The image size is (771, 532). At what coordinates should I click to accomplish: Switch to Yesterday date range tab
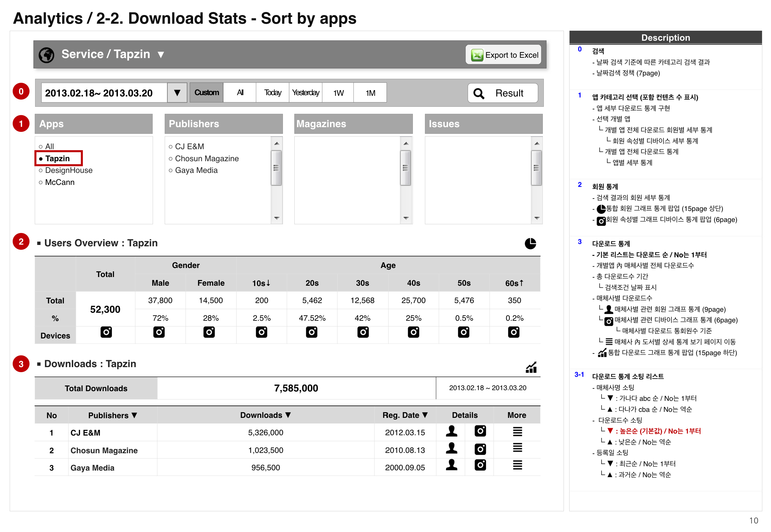[306, 93]
